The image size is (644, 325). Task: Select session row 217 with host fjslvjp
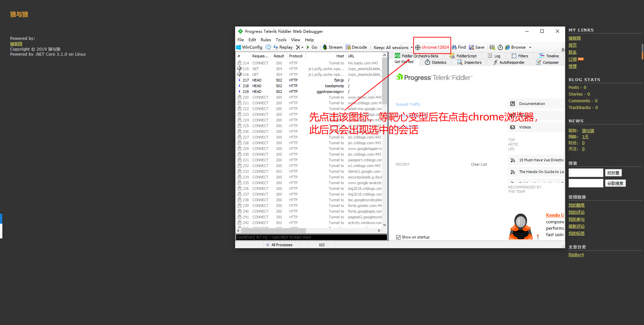(309, 80)
